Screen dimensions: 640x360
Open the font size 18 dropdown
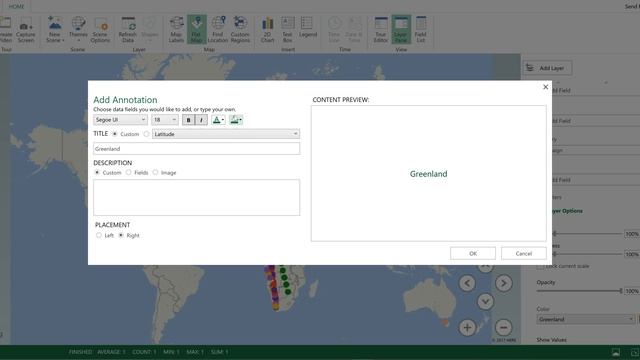coord(164,120)
